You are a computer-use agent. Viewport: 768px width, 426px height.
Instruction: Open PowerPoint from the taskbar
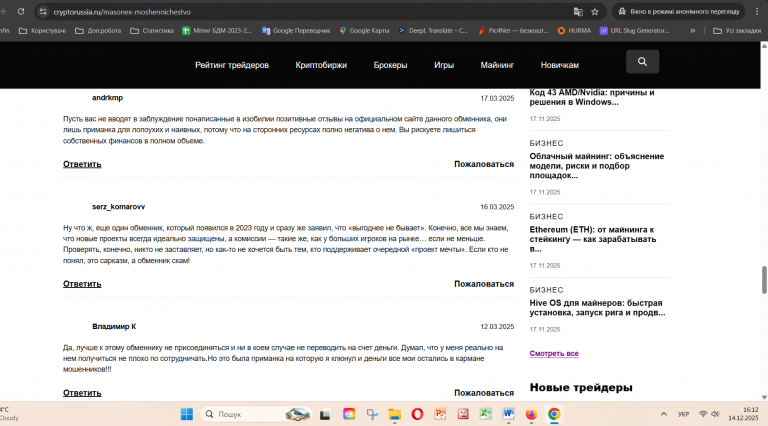(x=440, y=414)
